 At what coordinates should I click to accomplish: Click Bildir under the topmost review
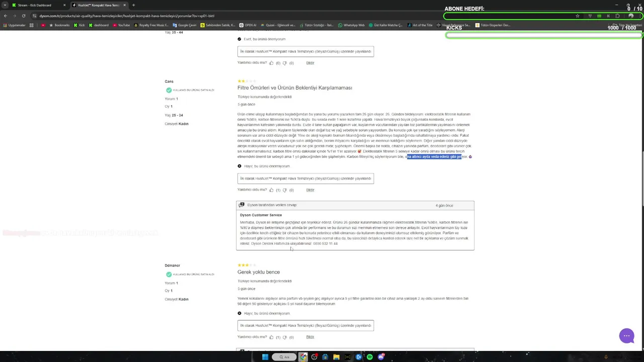[x=310, y=63]
